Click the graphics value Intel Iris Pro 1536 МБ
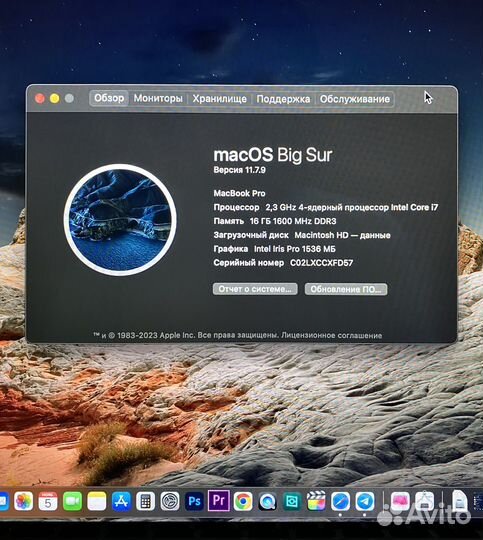This screenshot has width=483, height=540. [295, 249]
